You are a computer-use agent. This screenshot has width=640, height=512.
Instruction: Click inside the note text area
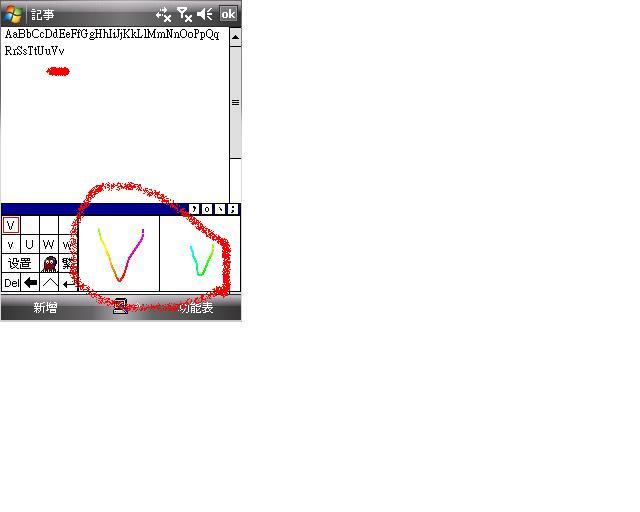coord(115,120)
